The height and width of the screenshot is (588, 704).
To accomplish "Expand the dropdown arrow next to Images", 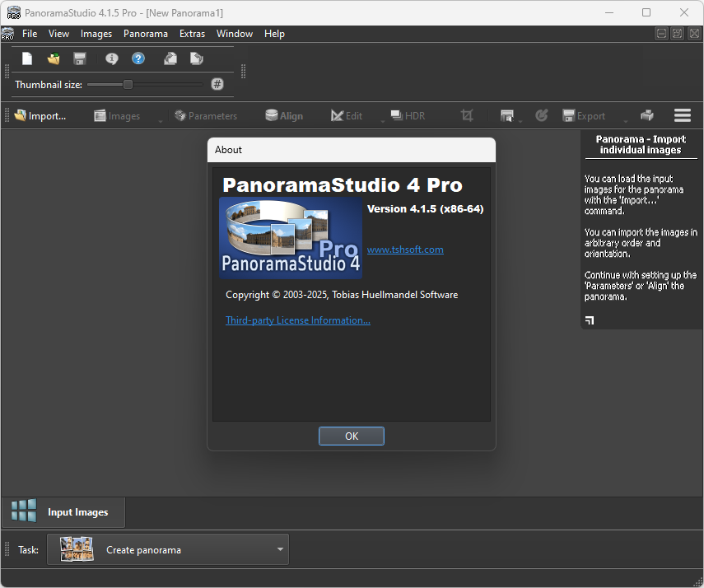I will (x=161, y=121).
